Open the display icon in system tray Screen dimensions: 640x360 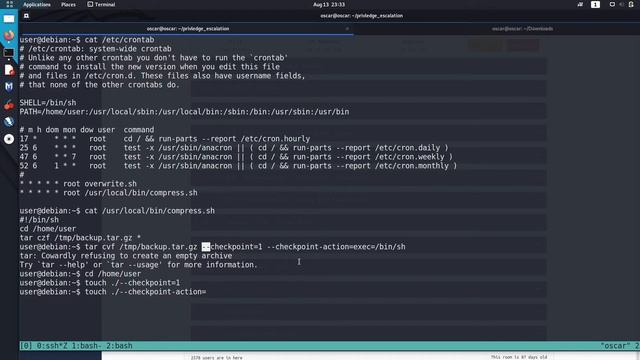point(612,4)
